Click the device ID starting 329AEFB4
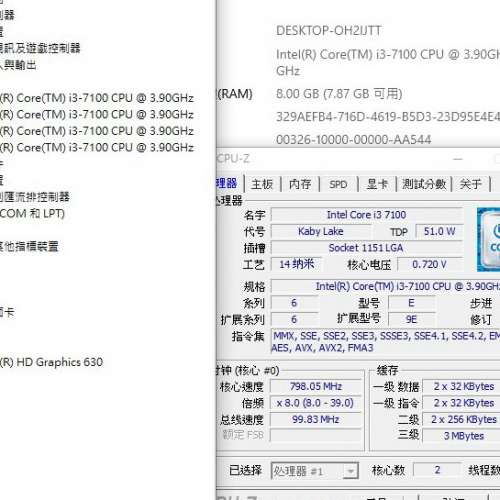The height and width of the screenshot is (500, 500). point(388,117)
